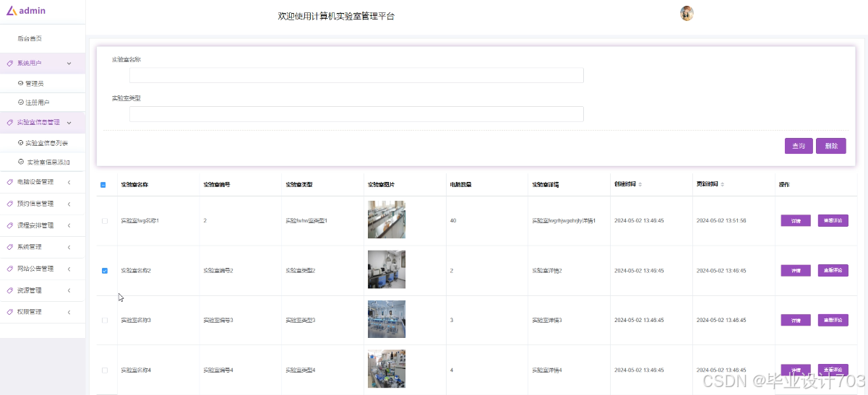Click the 实验室编号 column header
Image resolution: width=868 pixels, height=395 pixels.
pyautogui.click(x=217, y=185)
